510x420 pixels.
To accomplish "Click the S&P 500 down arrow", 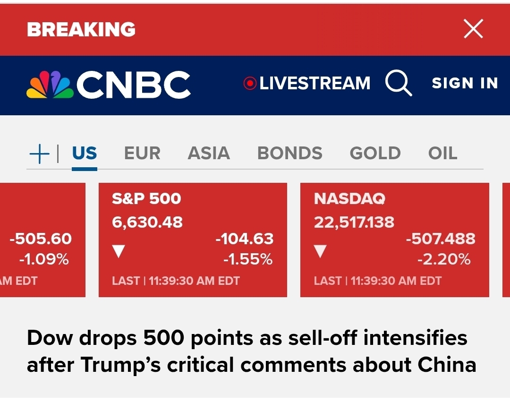I will point(119,251).
